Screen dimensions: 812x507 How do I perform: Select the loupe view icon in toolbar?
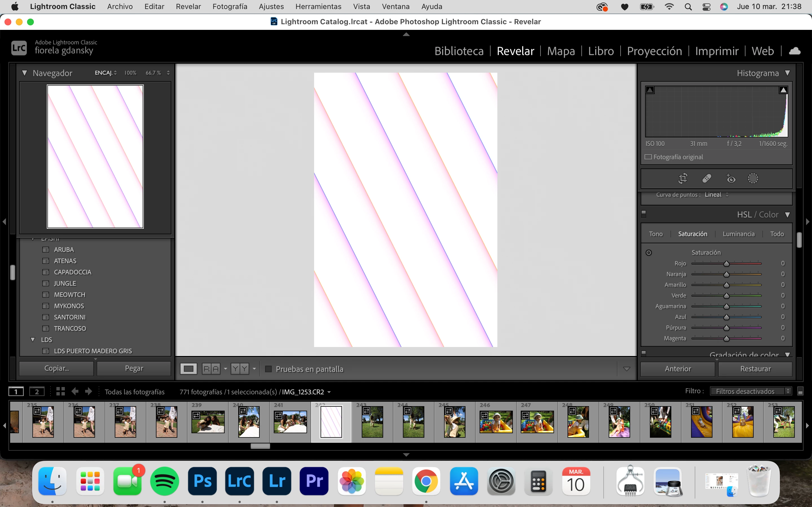coord(188,369)
